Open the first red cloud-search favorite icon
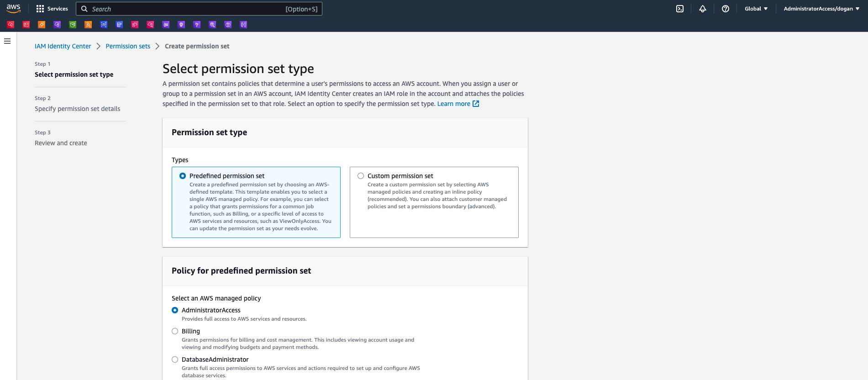868x380 pixels. click(11, 25)
